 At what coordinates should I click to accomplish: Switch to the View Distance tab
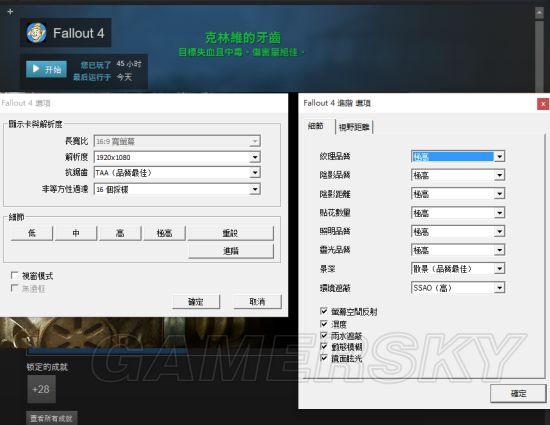click(x=354, y=127)
